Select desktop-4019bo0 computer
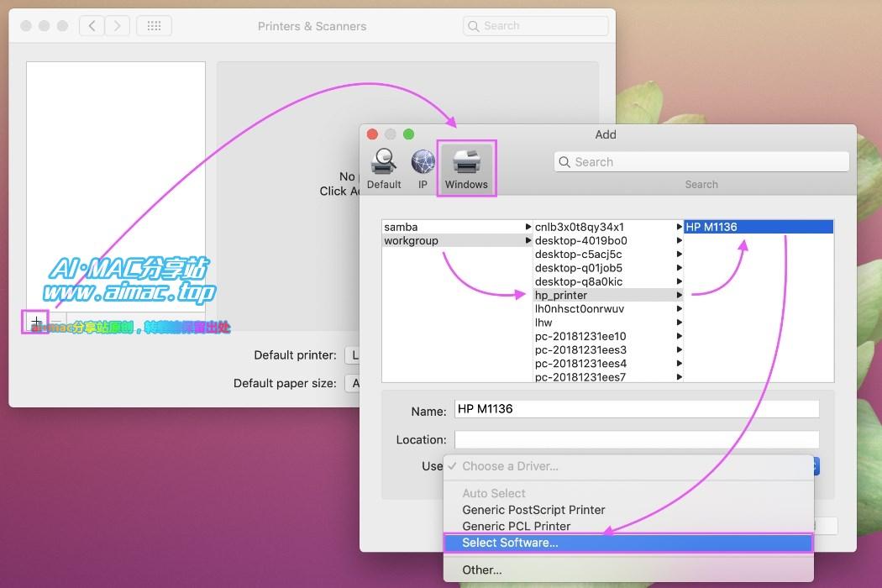This screenshot has height=588, width=882. (607, 241)
